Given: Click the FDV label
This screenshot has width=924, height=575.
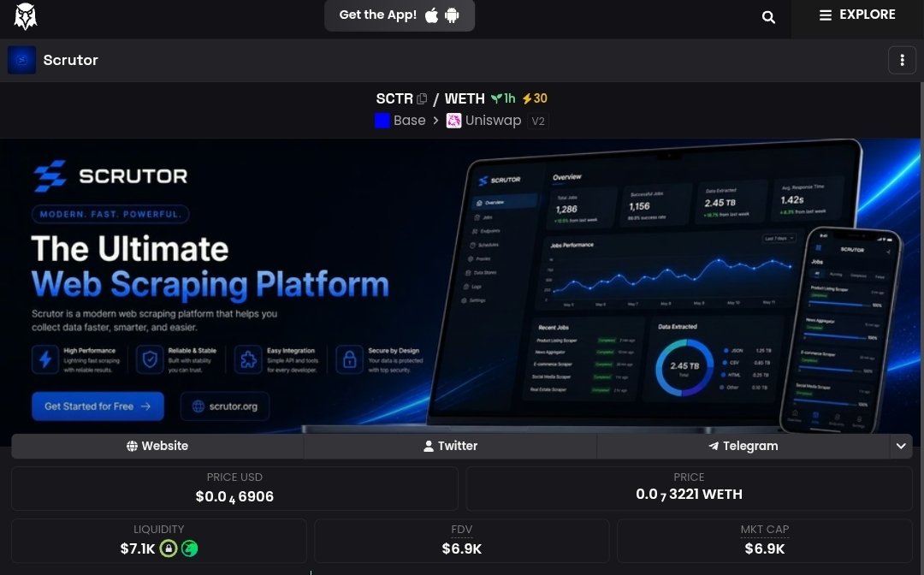Looking at the screenshot, I should (461, 530).
